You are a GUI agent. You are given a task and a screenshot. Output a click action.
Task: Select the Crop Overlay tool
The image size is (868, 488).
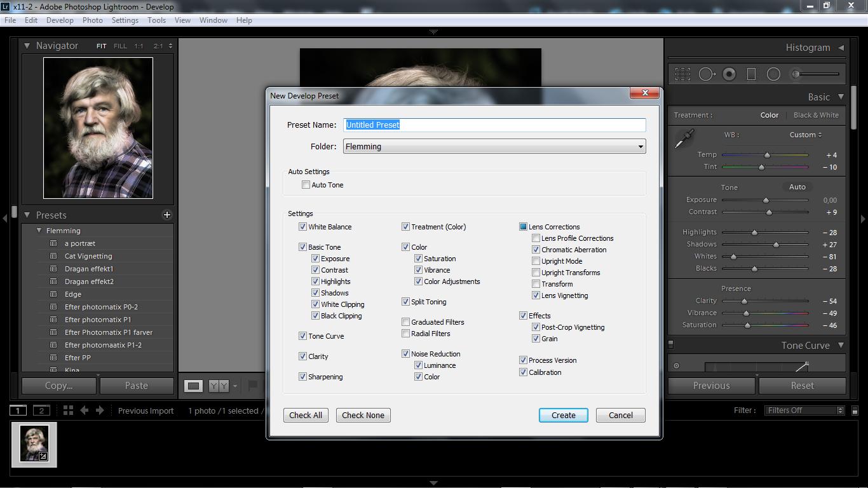pos(682,74)
